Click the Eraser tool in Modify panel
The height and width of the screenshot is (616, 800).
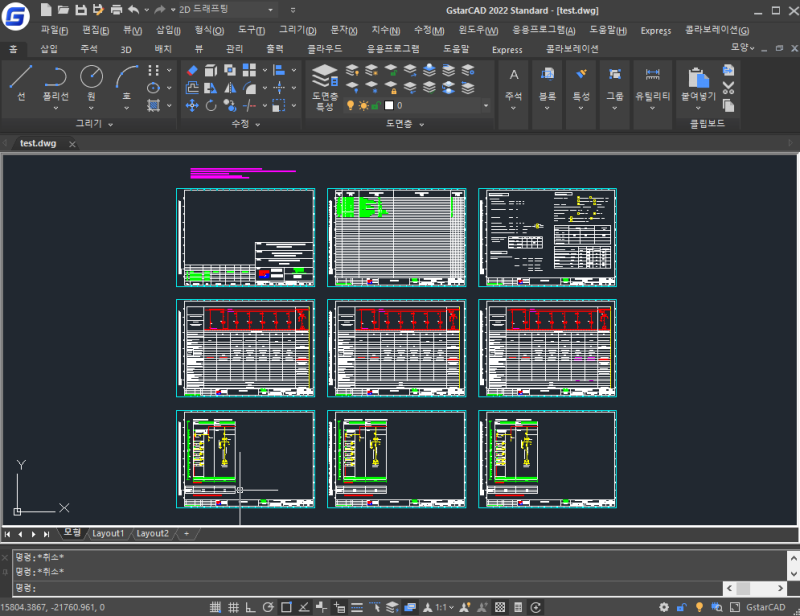(192, 70)
